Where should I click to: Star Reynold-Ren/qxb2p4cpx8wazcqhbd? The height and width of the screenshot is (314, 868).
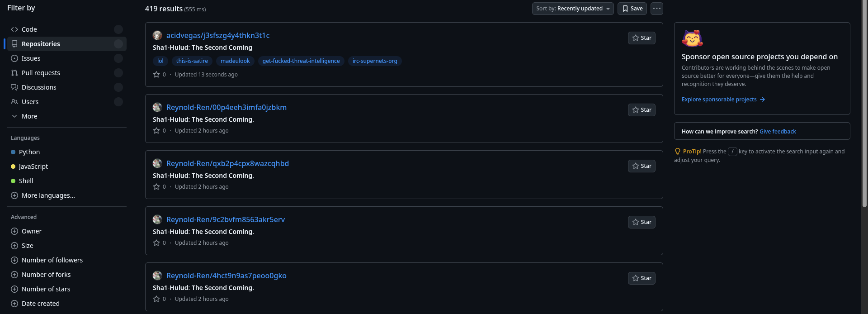(642, 166)
